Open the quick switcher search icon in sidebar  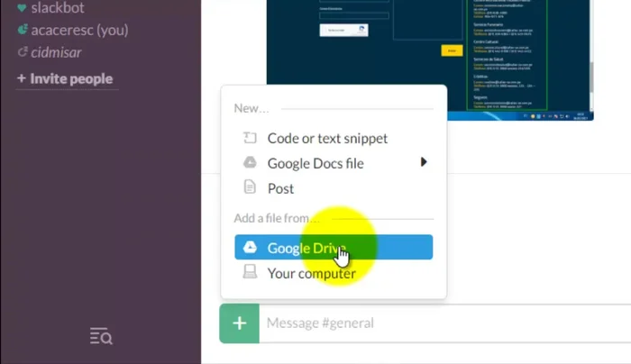click(101, 337)
